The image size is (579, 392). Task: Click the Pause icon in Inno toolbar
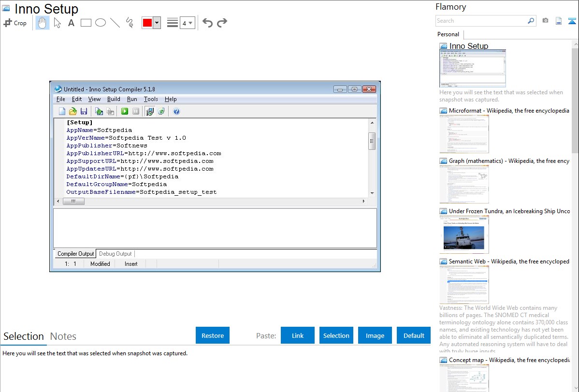[x=136, y=111]
